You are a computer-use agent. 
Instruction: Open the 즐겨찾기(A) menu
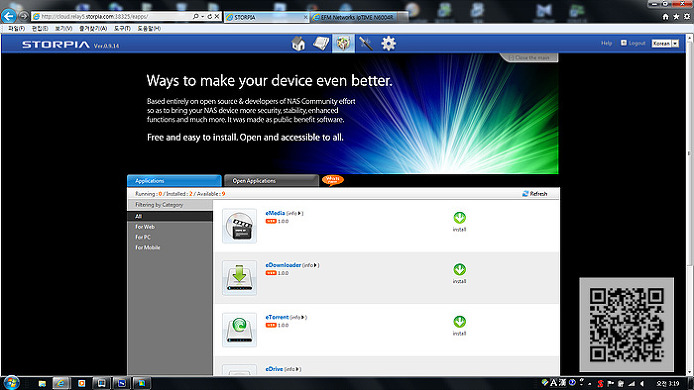click(93, 28)
